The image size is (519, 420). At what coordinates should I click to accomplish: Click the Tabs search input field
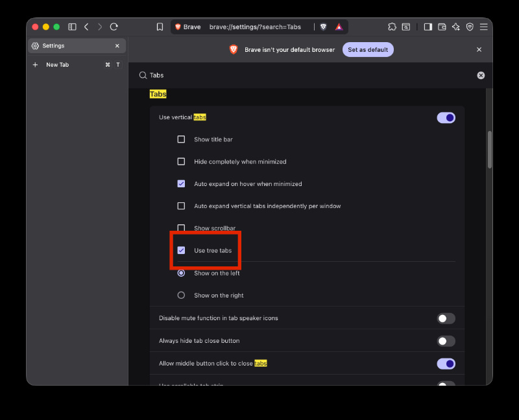(310, 75)
